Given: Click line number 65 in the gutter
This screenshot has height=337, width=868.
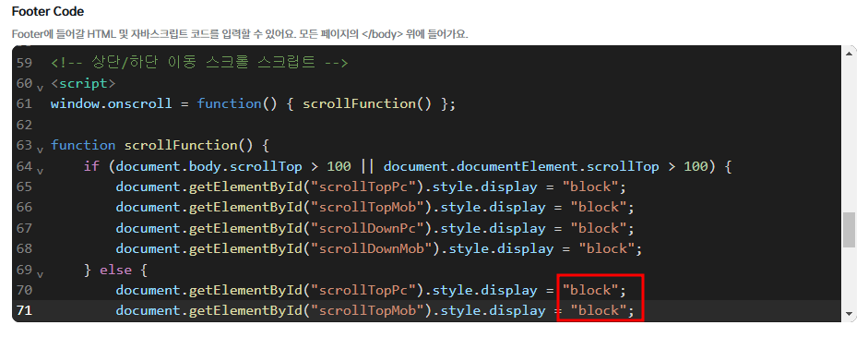Looking at the screenshot, I should pyautogui.click(x=24, y=187).
